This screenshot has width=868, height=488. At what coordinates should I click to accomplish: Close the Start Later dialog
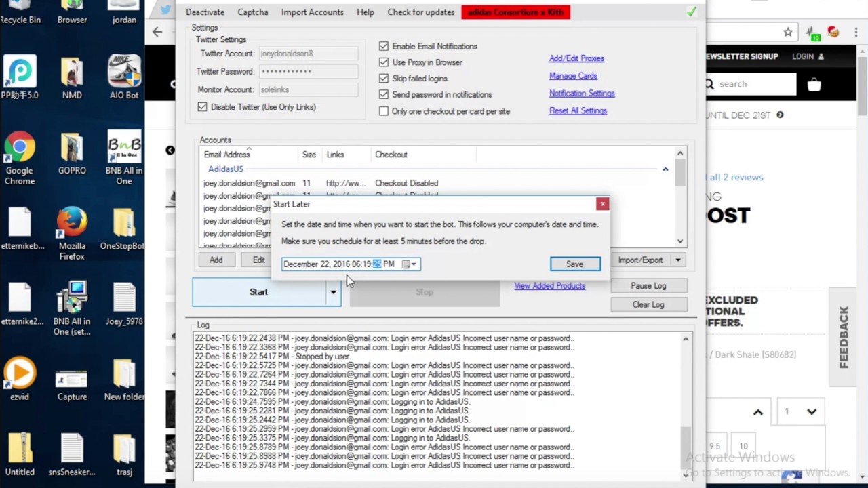(x=602, y=204)
